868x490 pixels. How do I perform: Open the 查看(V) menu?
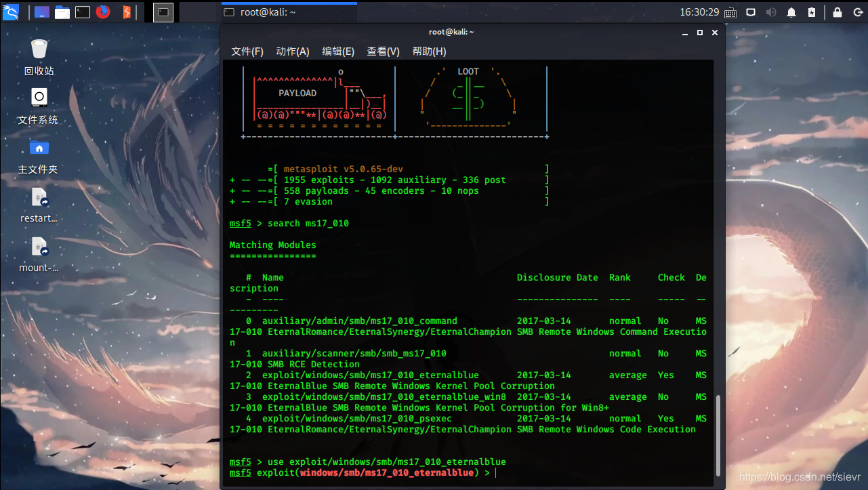pyautogui.click(x=384, y=52)
